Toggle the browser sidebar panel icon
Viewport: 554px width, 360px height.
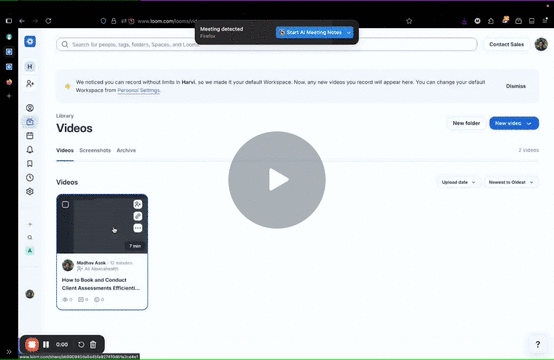pos(9,21)
